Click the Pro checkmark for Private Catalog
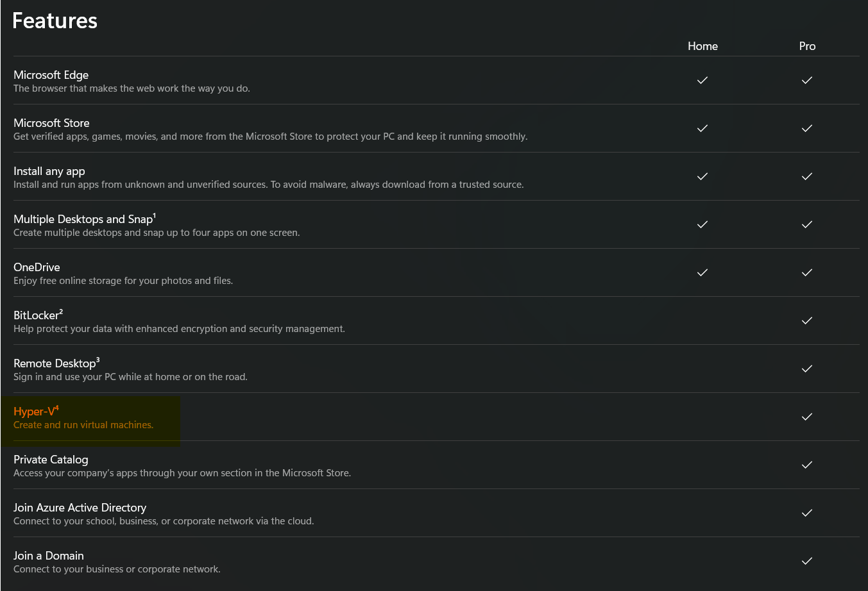The height and width of the screenshot is (591, 868). point(807,465)
